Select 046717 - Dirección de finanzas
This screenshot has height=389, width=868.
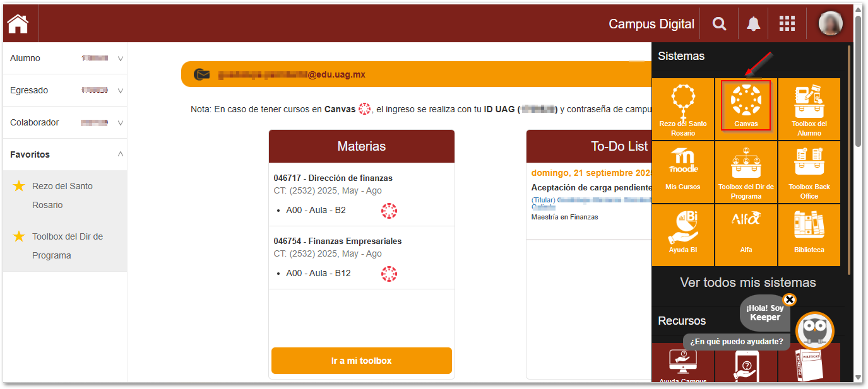tap(333, 178)
